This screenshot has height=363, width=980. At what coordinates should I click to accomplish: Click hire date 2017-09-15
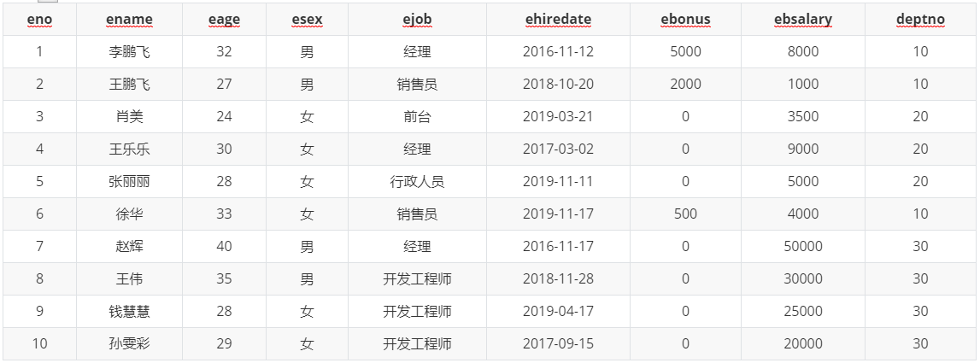pyautogui.click(x=558, y=344)
